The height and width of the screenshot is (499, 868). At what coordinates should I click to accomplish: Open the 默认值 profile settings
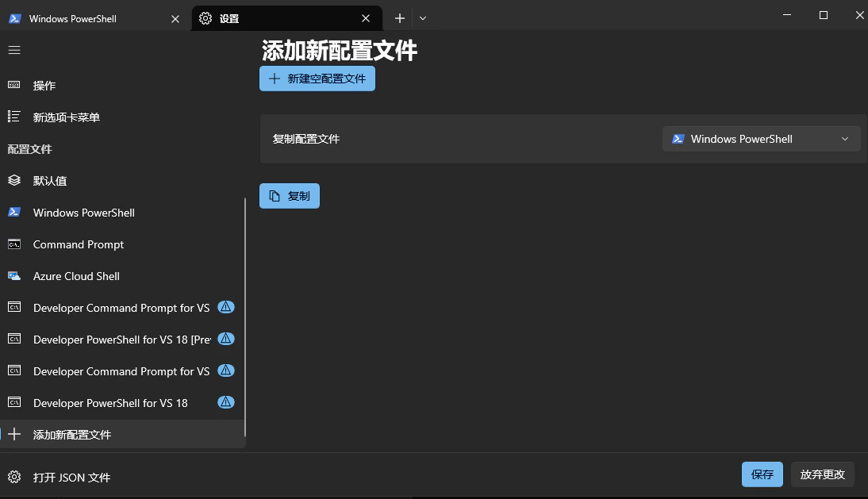121,180
